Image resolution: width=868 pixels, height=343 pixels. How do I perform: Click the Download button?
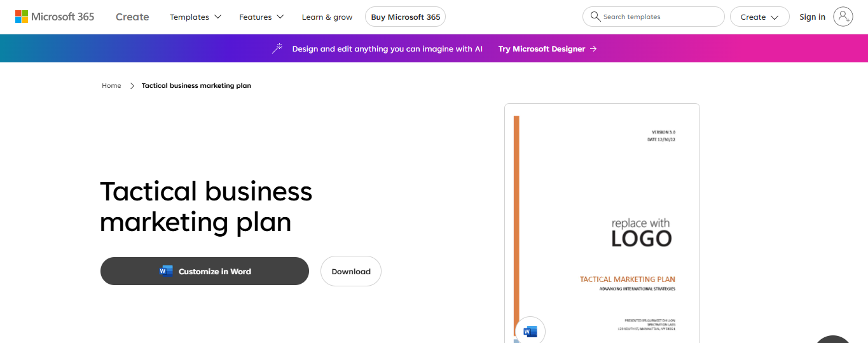351,271
